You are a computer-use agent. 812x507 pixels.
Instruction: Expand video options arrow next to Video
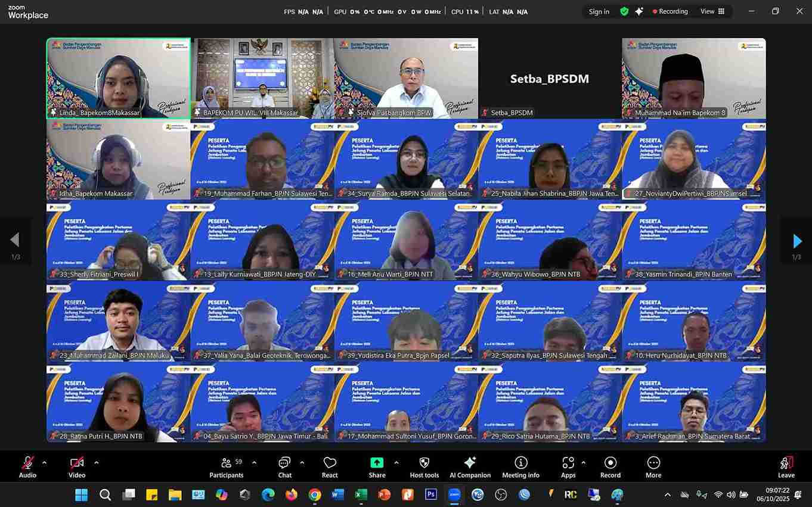pos(97,462)
